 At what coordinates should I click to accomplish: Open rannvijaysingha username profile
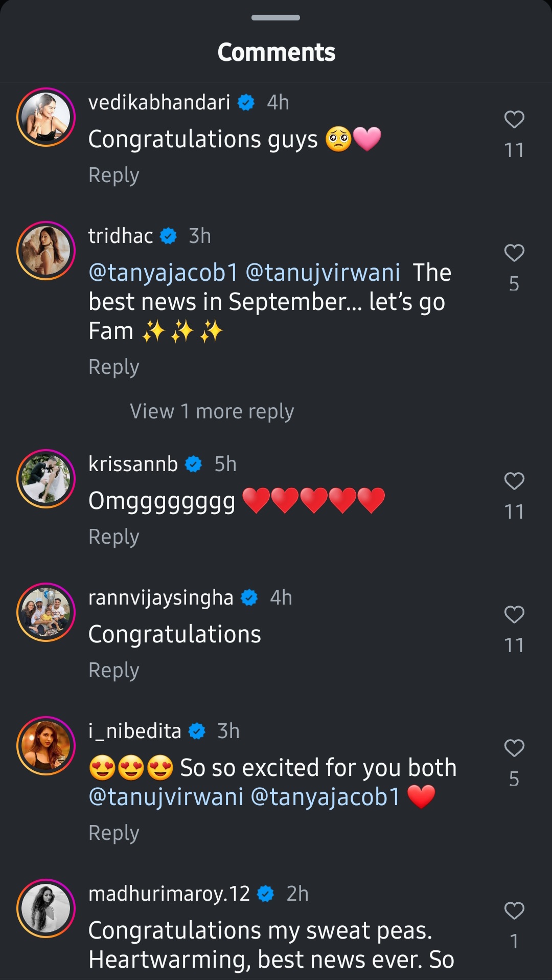(160, 597)
